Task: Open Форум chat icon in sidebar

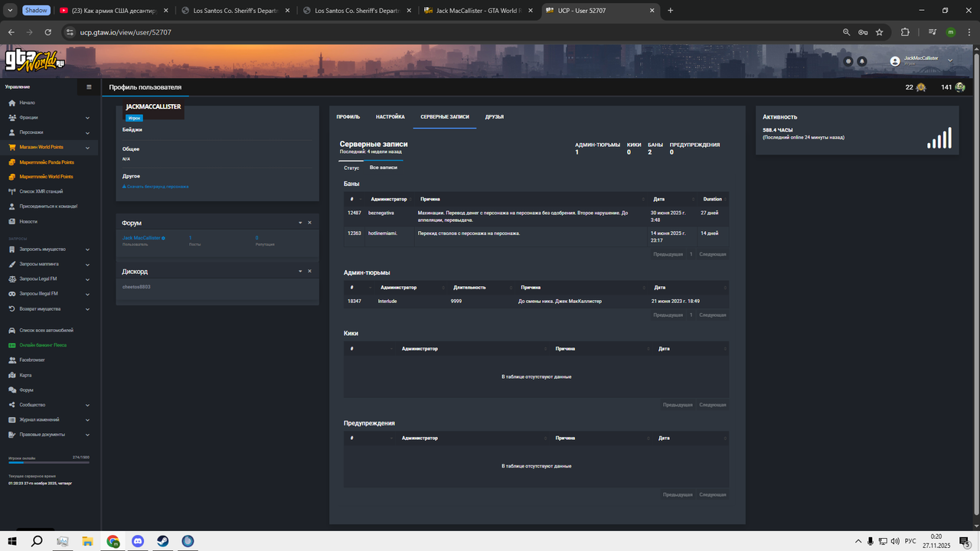Action: 11,390
